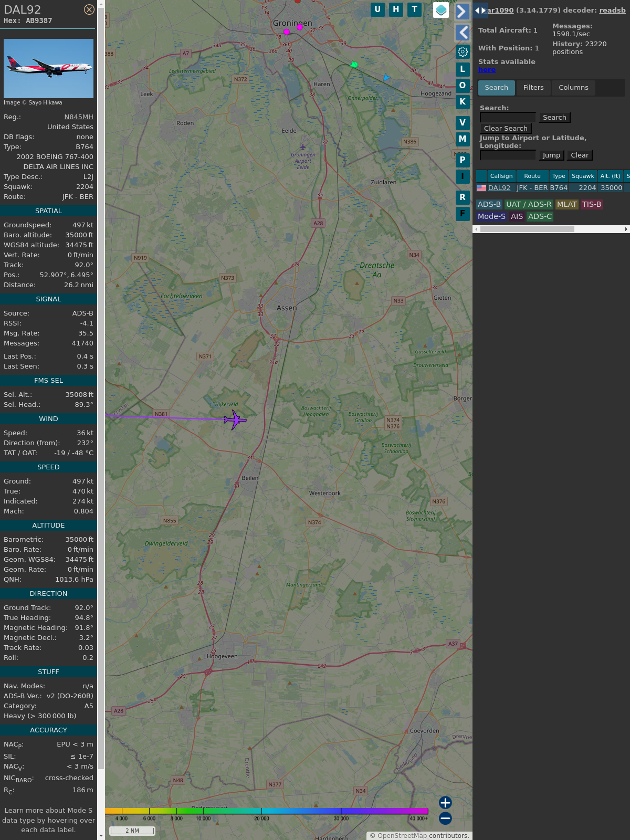Close the DAL92 aircraft info panel
This screenshot has width=630, height=840.
pos(89,9)
